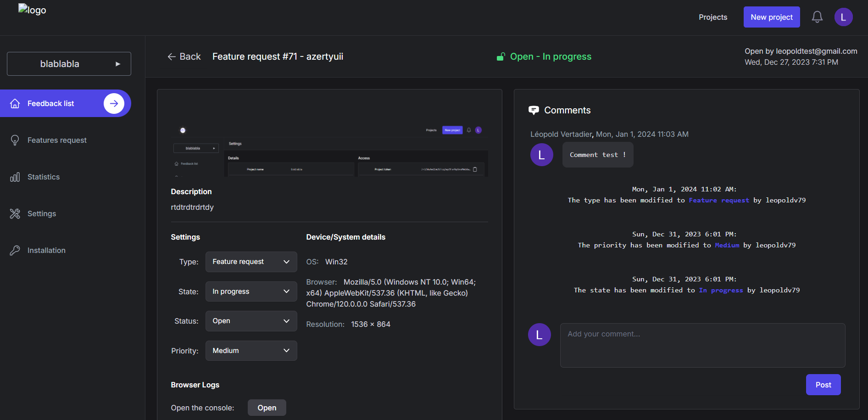
Task: Click the Device/System details heading
Action: tap(346, 237)
